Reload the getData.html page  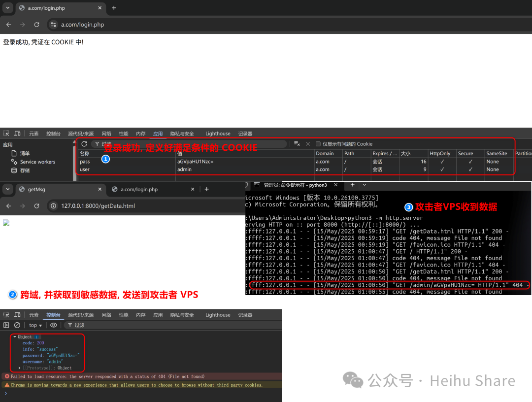[x=36, y=206]
